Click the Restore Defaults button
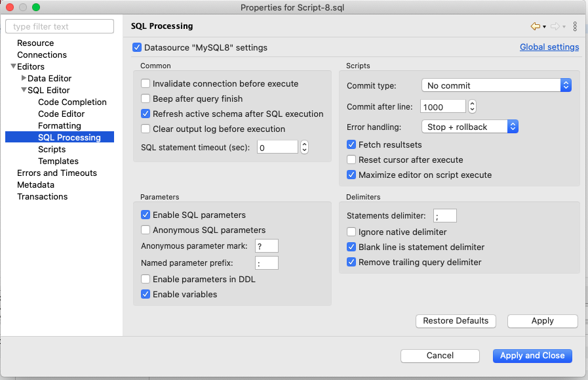 (x=456, y=321)
